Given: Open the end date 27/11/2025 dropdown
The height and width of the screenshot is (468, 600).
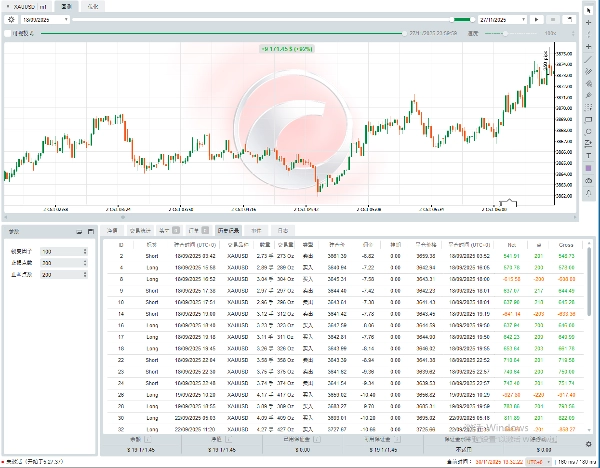Looking at the screenshot, I should pyautogui.click(x=503, y=19).
